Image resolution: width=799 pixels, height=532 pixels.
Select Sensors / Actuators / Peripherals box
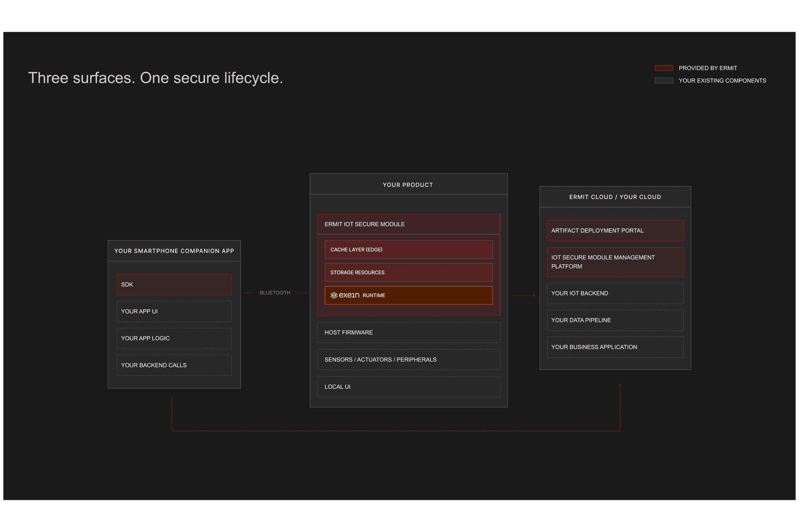click(408, 359)
